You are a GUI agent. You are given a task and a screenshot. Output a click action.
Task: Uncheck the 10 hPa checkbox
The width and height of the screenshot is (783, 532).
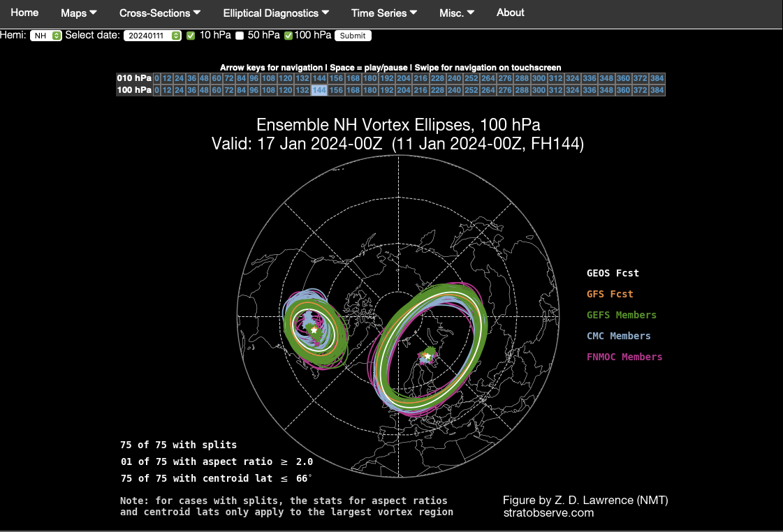[191, 36]
